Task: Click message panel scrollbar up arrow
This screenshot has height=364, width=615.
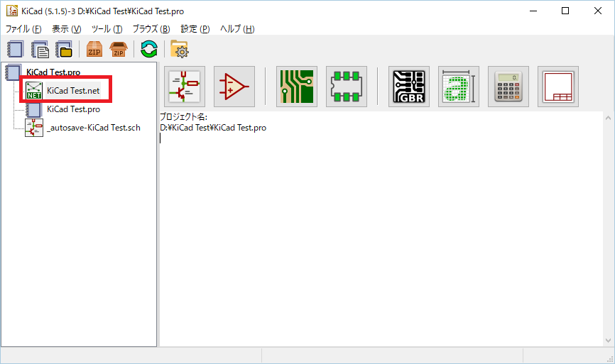Action: coord(608,118)
